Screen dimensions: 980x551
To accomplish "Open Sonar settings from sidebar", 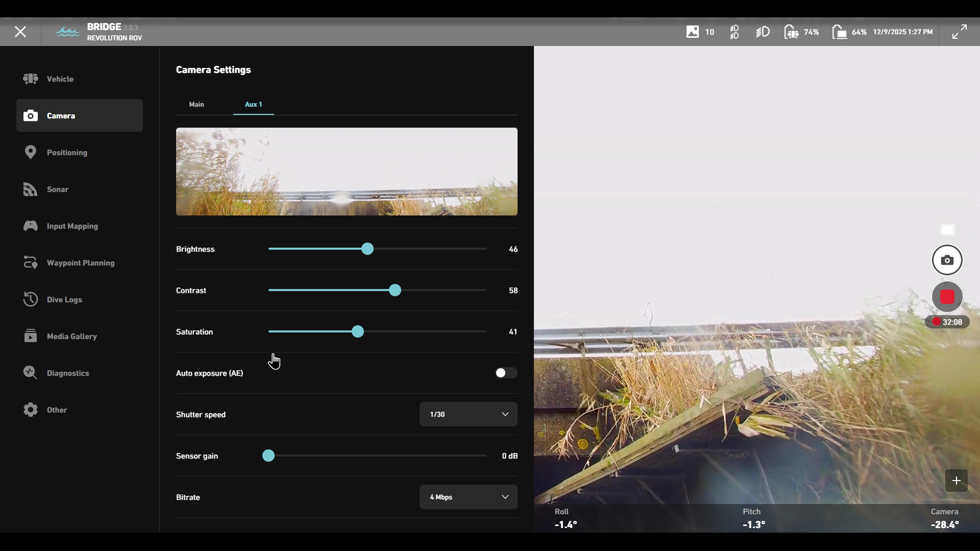I will 57,189.
